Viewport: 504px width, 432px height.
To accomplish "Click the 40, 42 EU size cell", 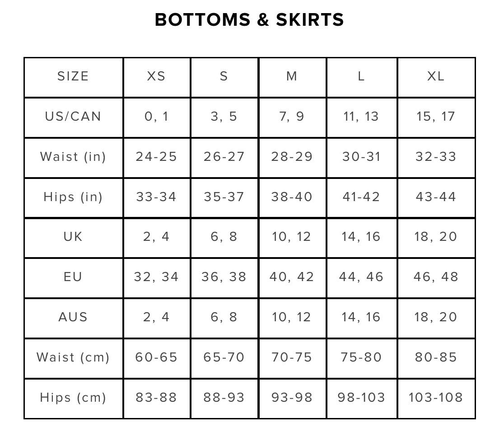I will point(292,277).
